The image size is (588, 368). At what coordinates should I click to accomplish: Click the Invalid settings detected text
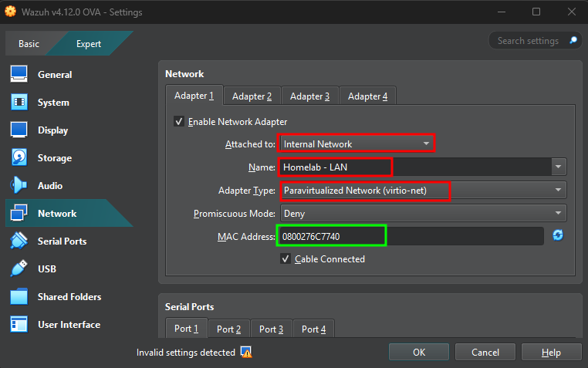click(186, 353)
